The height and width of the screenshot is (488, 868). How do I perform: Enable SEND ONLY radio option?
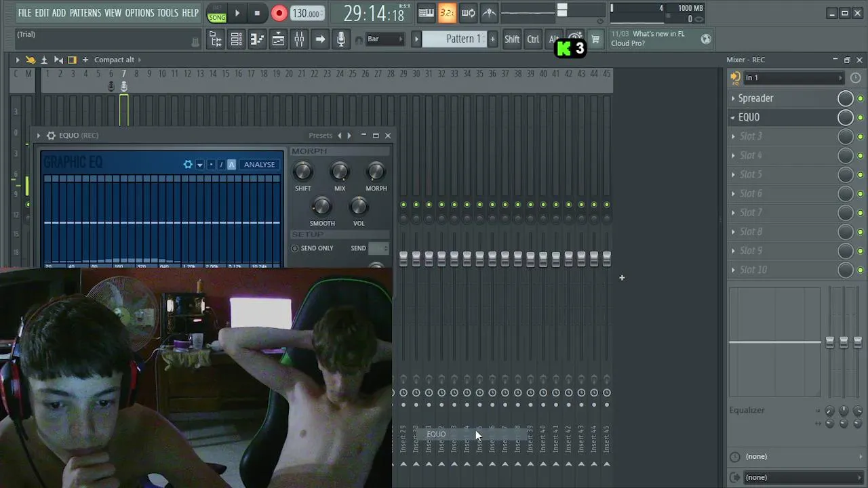click(x=295, y=248)
